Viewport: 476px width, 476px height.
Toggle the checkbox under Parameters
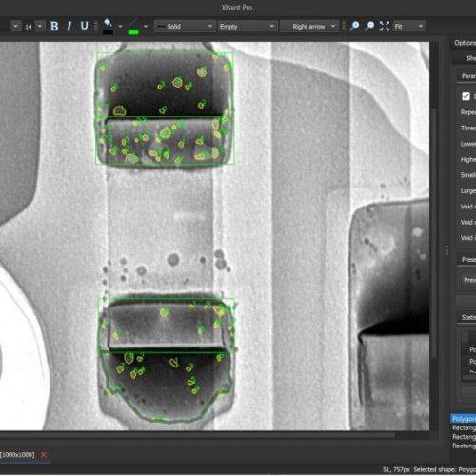466,96
